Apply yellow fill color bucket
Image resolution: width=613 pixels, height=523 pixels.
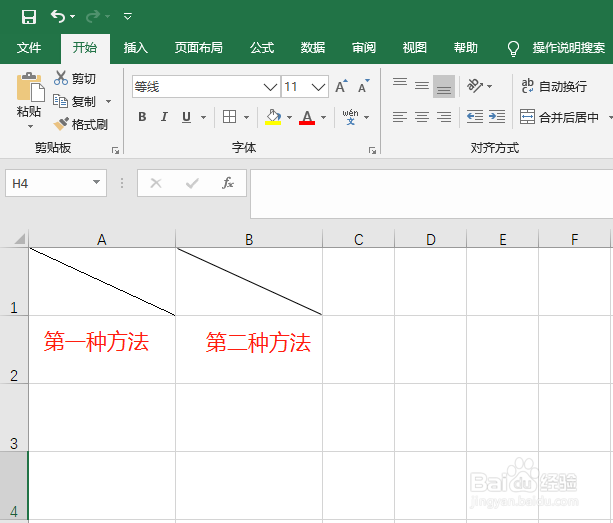pyautogui.click(x=273, y=117)
